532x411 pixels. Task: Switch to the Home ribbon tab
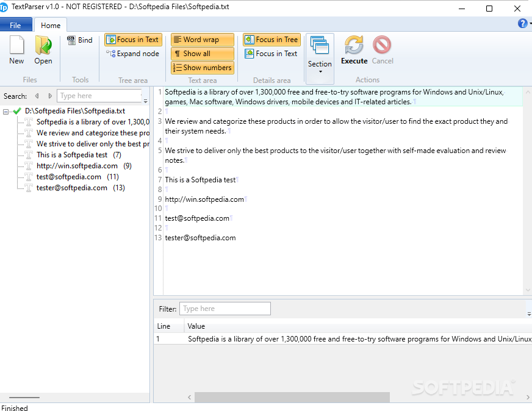[x=51, y=25]
